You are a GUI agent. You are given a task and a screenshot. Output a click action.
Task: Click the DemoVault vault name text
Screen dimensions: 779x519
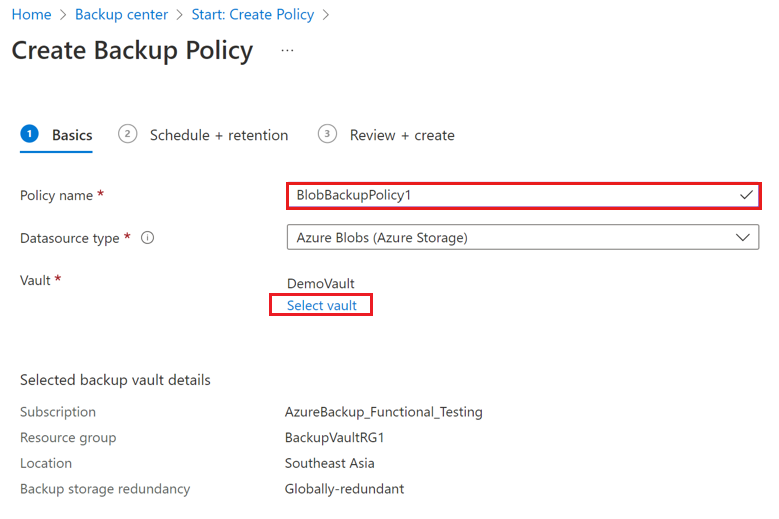(321, 283)
